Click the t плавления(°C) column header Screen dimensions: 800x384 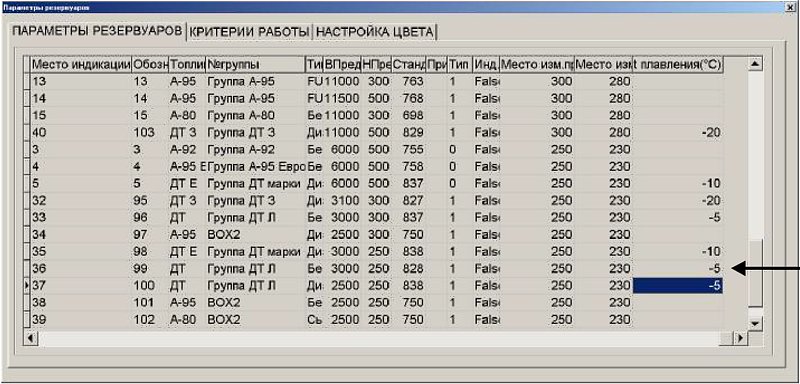678,64
